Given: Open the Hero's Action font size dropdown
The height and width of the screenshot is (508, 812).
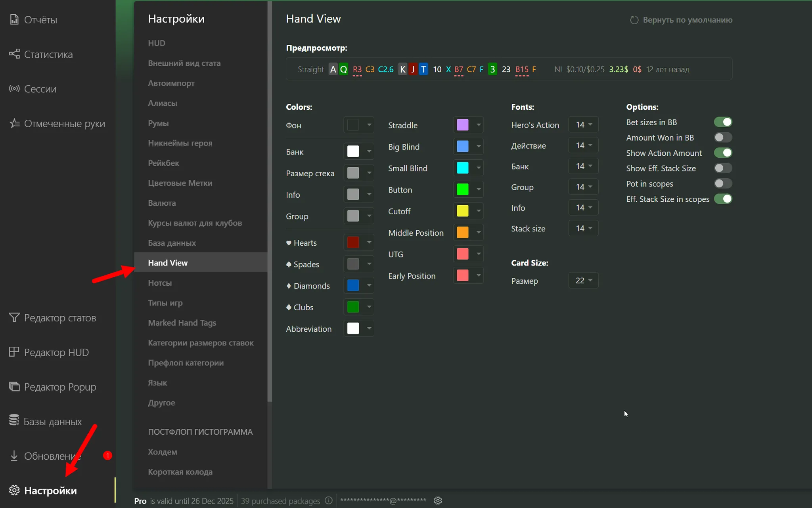Looking at the screenshot, I should (583, 125).
